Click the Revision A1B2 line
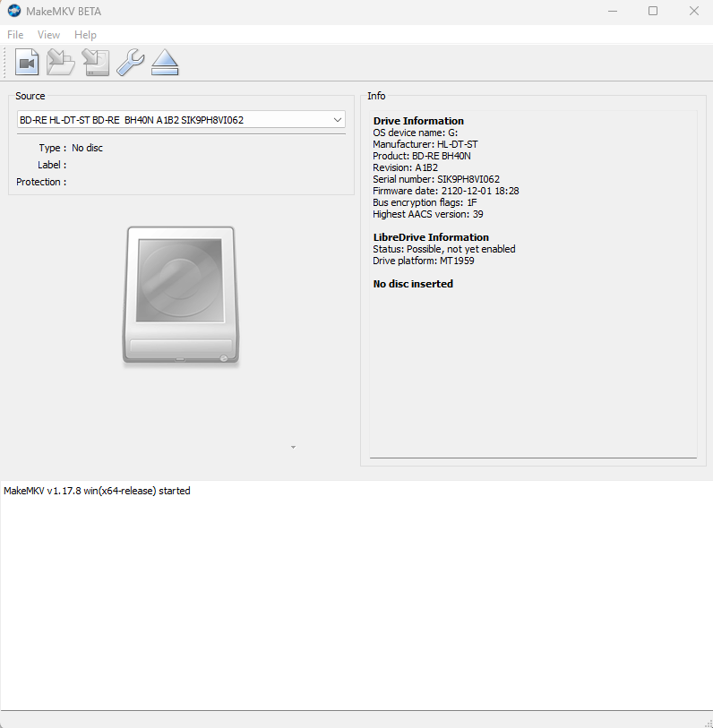 (405, 167)
